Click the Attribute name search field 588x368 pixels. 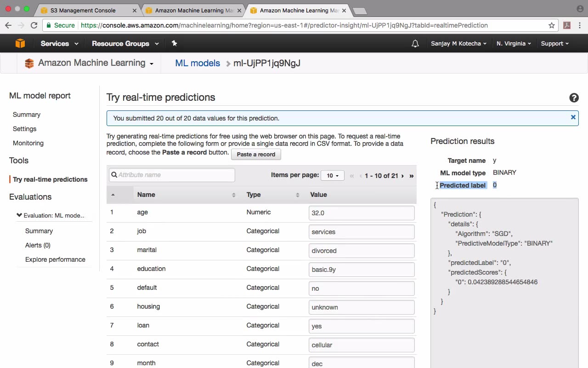coord(172,175)
